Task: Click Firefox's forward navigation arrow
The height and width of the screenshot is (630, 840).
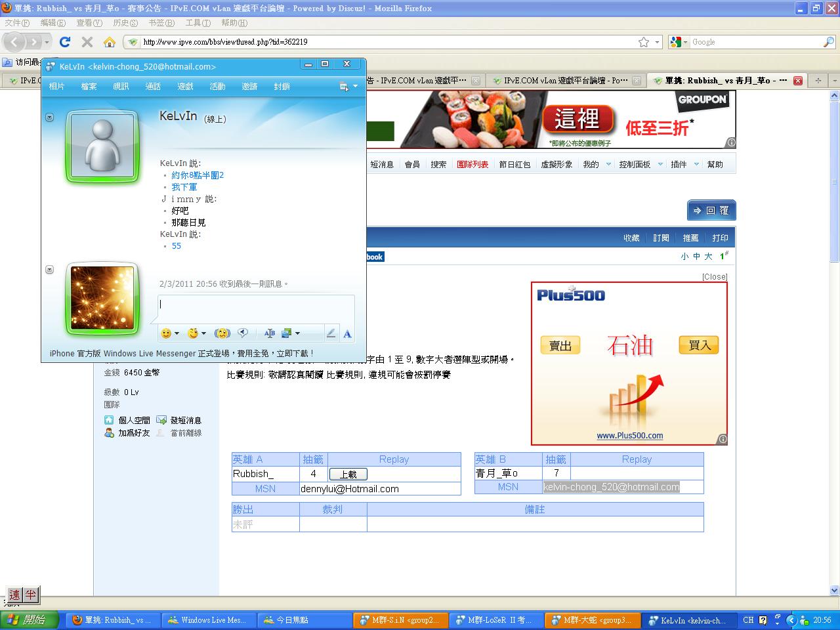Action: point(33,42)
